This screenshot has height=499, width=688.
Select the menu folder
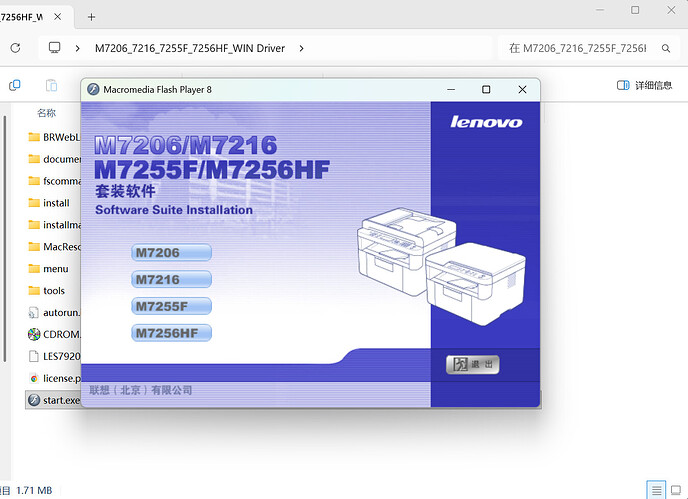point(49,269)
